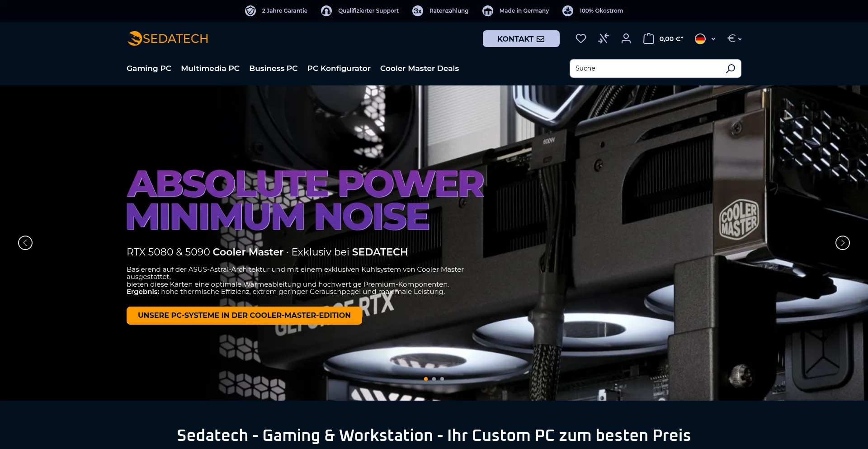This screenshot has width=868, height=449.
Task: Open the PC Konfigurator menu item
Action: tap(339, 68)
